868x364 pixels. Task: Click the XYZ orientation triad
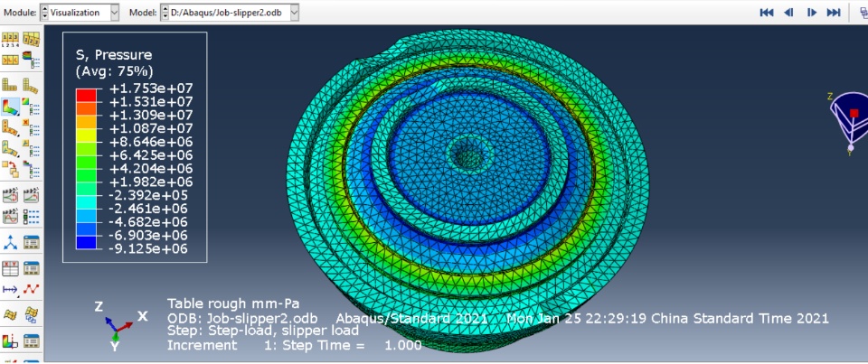point(122,325)
